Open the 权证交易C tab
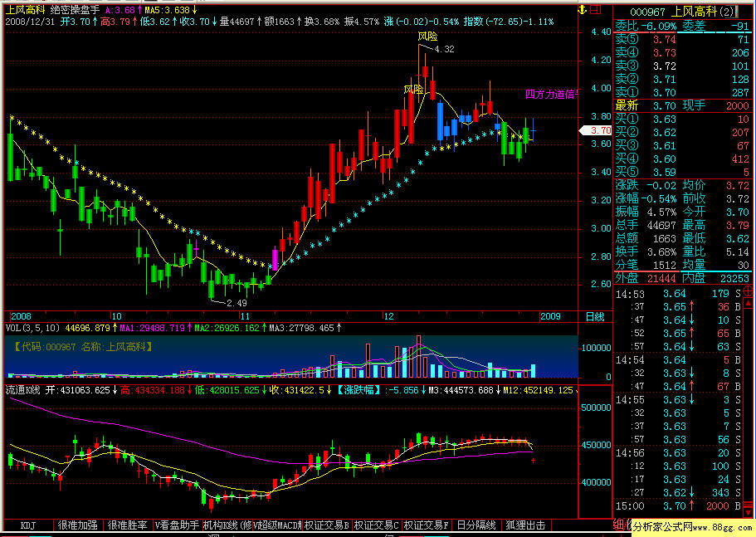 tap(377, 525)
